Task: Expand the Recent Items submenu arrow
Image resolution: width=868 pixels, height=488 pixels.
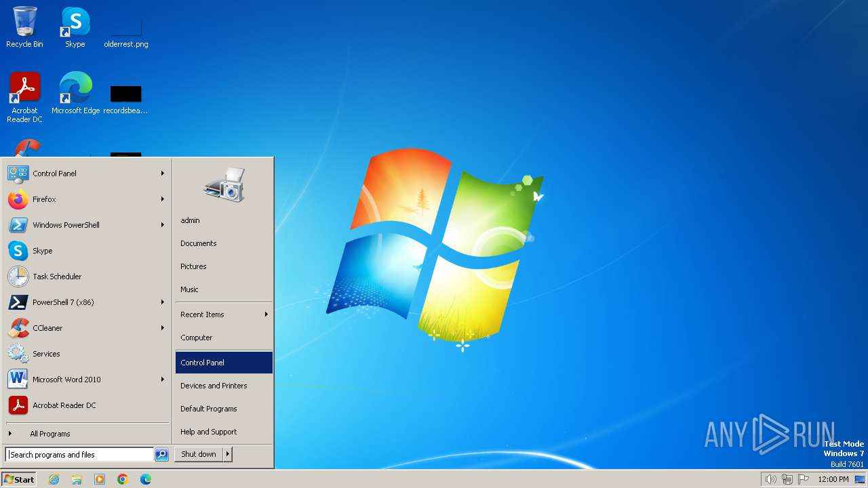Action: click(267, 314)
